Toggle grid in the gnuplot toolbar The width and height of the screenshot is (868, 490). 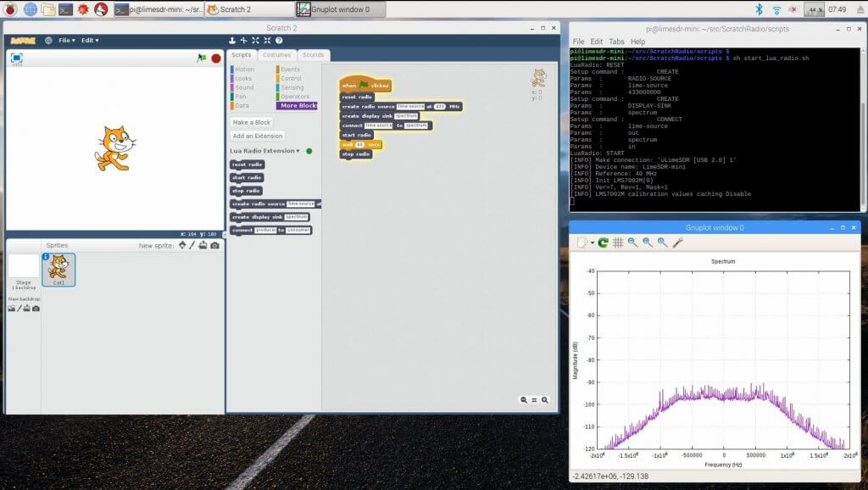[x=618, y=242]
